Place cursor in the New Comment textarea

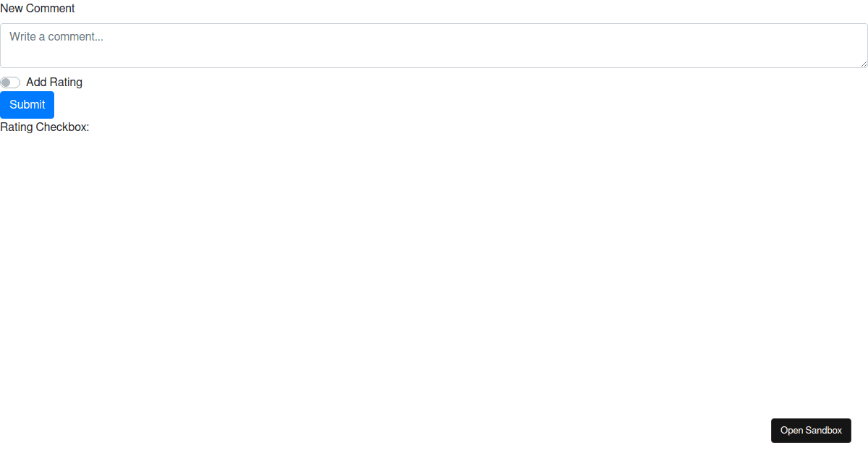[434, 46]
